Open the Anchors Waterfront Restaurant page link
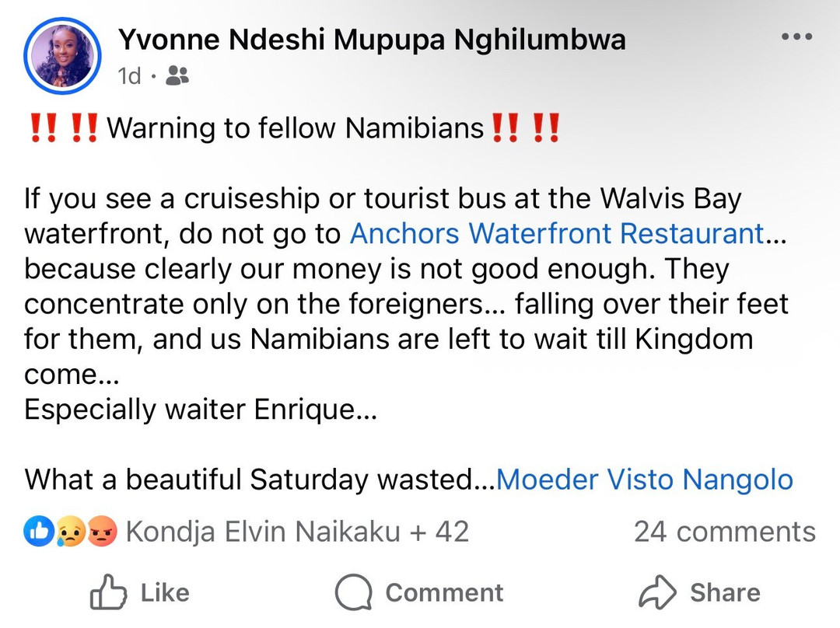The height and width of the screenshot is (628, 840). point(557,233)
